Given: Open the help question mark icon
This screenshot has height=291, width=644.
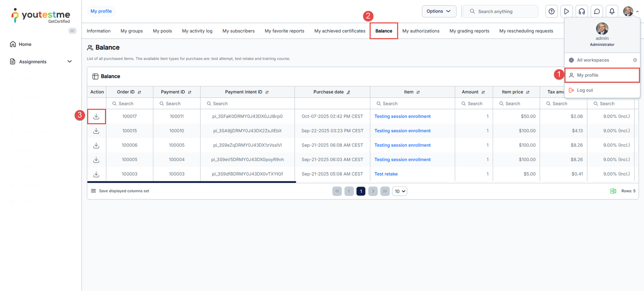Looking at the screenshot, I should tap(551, 12).
